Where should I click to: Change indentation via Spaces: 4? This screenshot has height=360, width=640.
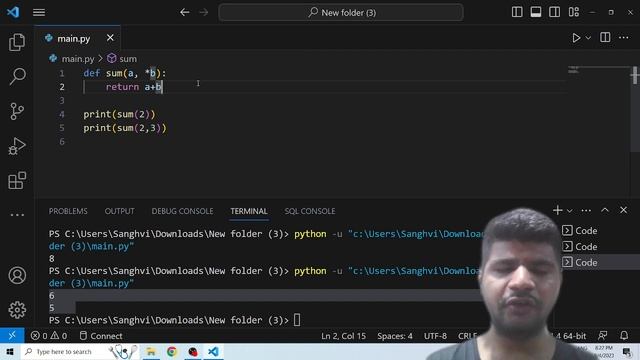tap(395, 336)
